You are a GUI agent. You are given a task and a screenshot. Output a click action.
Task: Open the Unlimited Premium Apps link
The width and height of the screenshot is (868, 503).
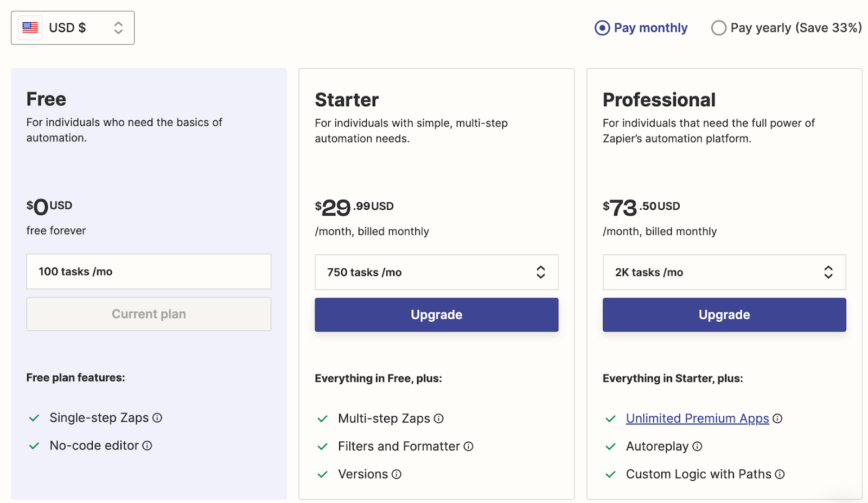coord(697,418)
